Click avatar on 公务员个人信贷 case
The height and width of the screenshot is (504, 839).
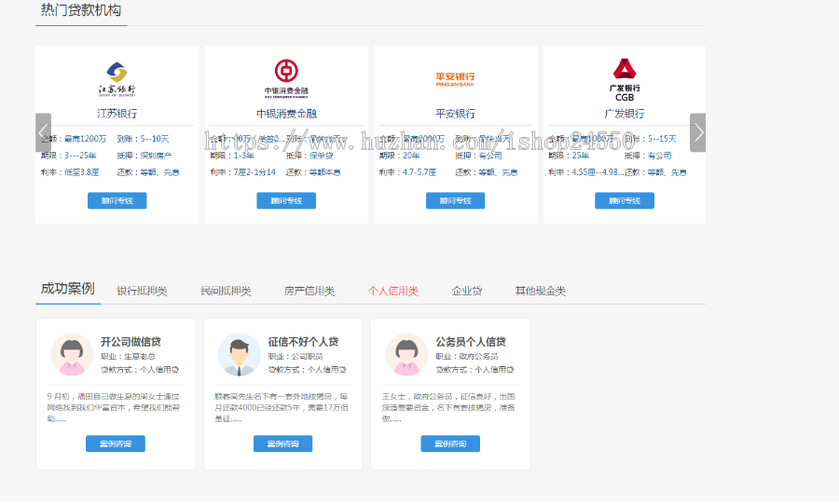(x=406, y=355)
